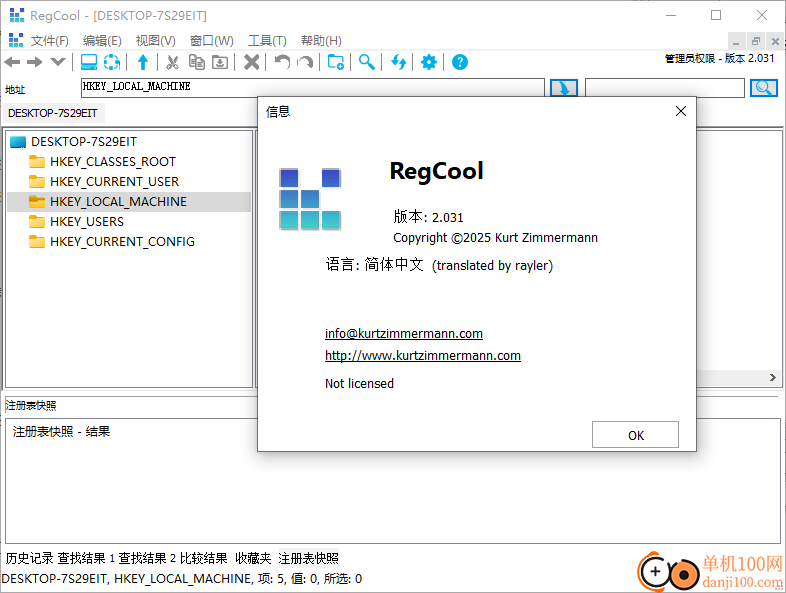Click the Redo arrow icon

coord(305,62)
